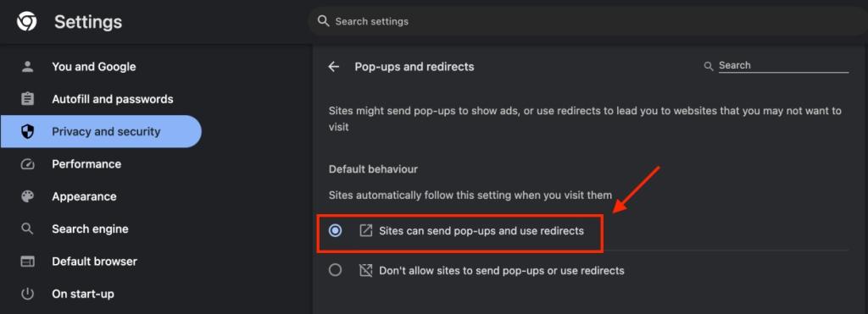Click the magnifier icon beside Search engine
This screenshot has height=314, width=868.
tap(27, 229)
